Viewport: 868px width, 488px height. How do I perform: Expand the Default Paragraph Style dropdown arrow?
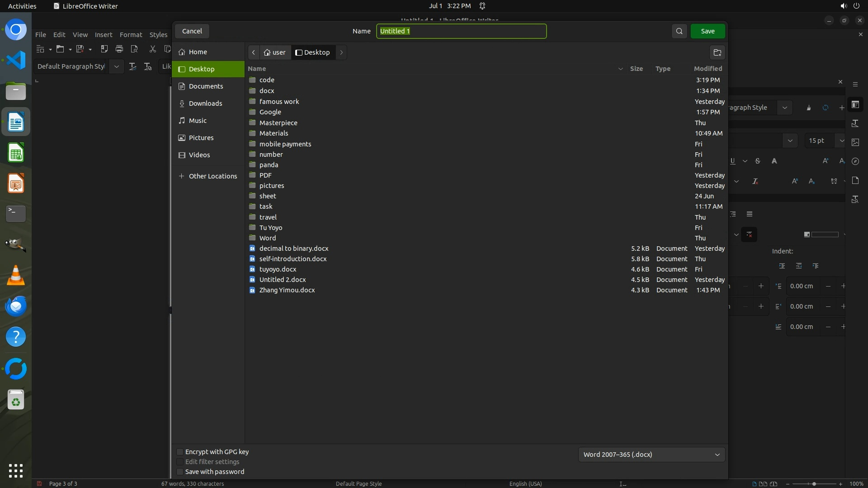tap(117, 66)
